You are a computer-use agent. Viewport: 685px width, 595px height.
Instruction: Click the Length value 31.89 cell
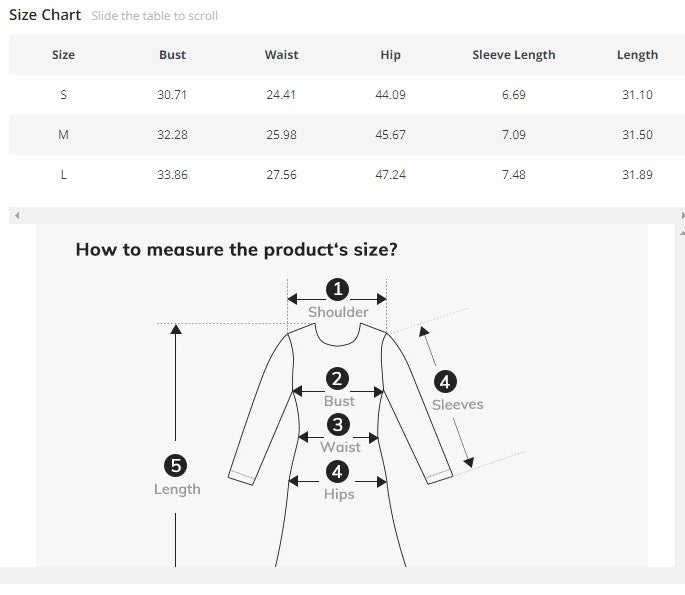click(x=637, y=175)
